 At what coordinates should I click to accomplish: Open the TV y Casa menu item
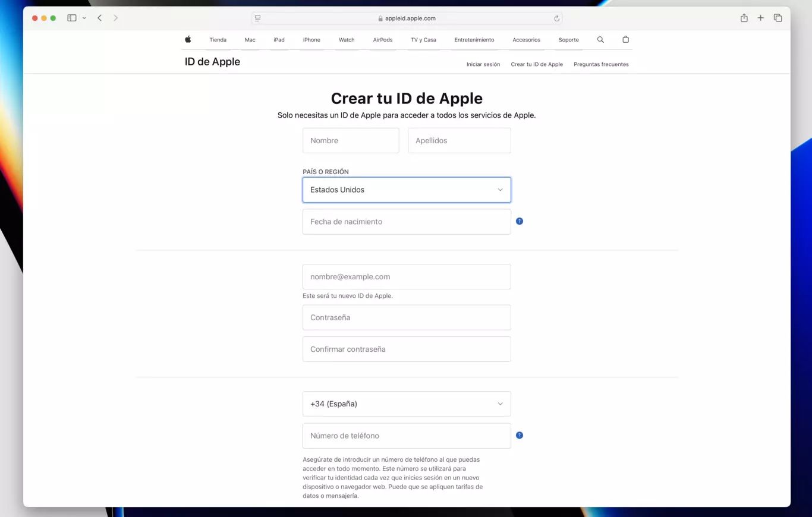(423, 40)
